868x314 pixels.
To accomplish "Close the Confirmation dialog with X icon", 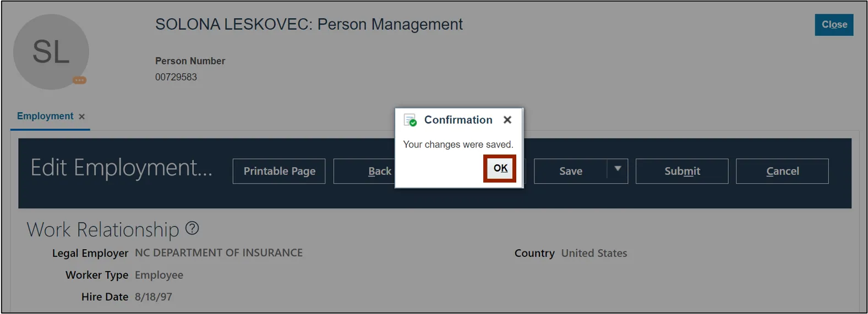I will (507, 120).
